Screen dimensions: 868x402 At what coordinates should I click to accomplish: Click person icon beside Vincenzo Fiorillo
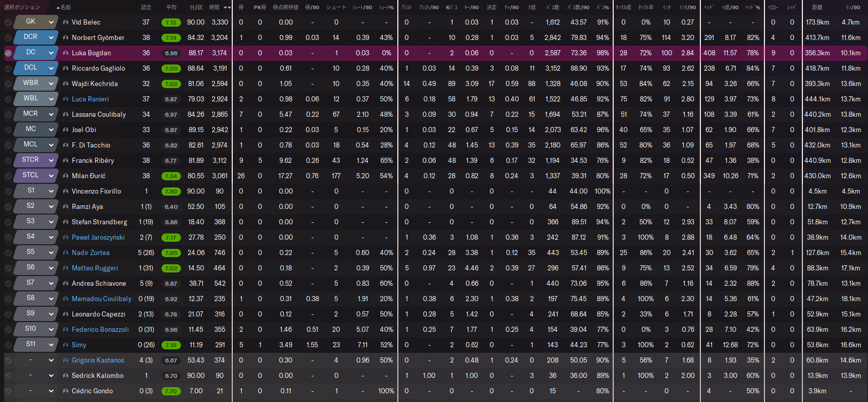coord(66,192)
